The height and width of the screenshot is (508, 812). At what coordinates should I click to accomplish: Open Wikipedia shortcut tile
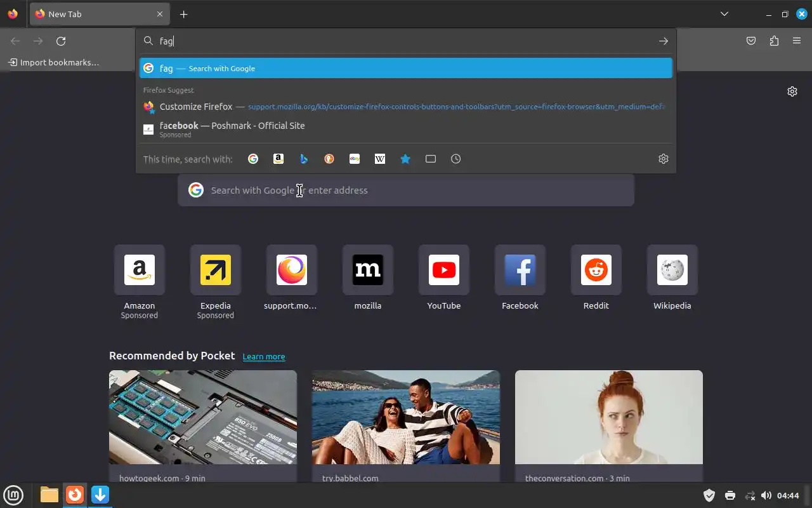click(672, 270)
